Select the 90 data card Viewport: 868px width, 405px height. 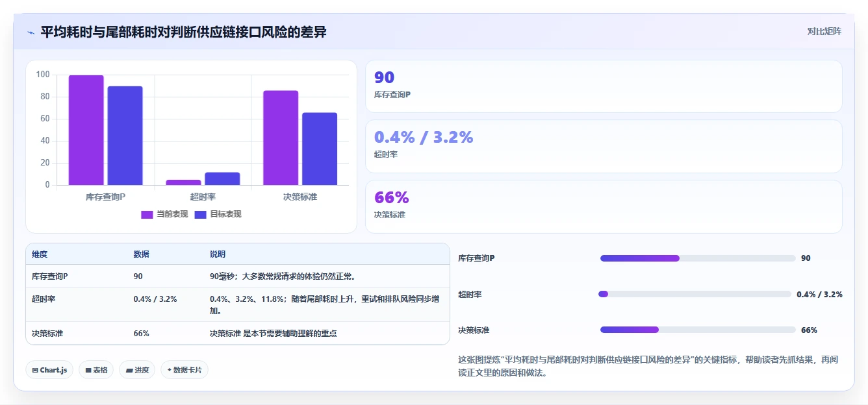(604, 86)
